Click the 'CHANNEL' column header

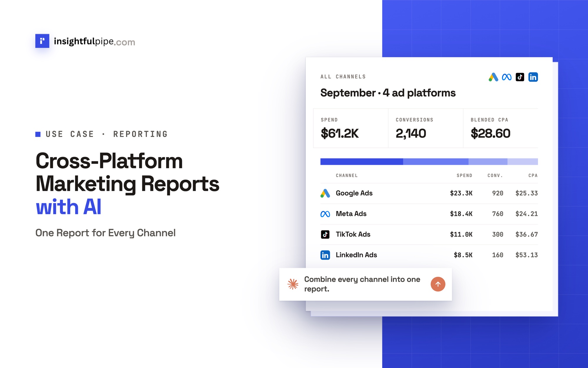pos(347,175)
